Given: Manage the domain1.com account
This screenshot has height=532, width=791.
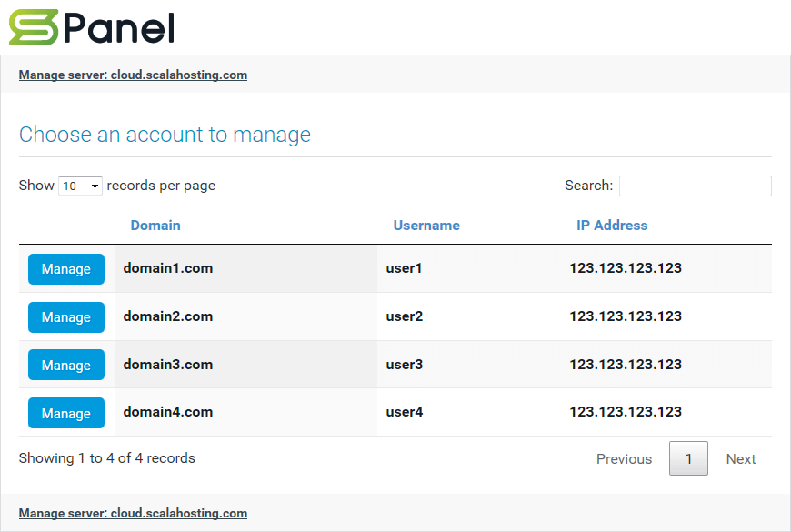Looking at the screenshot, I should (65, 269).
